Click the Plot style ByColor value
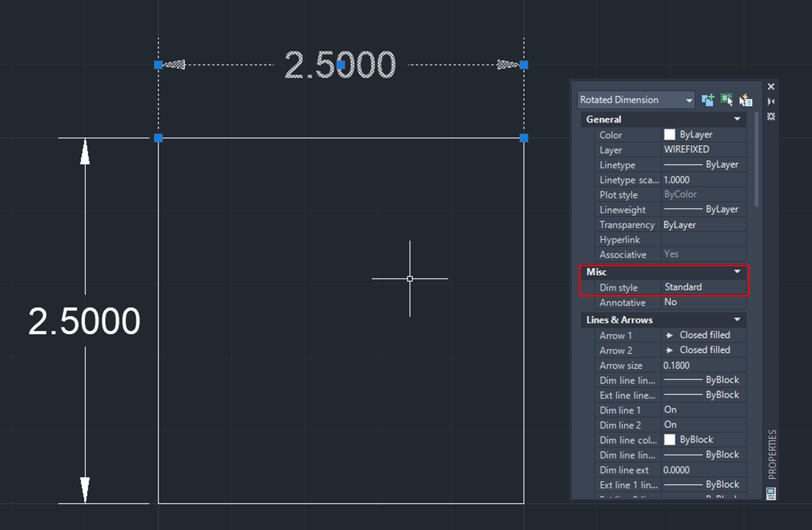The width and height of the screenshot is (812, 530). coord(704,194)
